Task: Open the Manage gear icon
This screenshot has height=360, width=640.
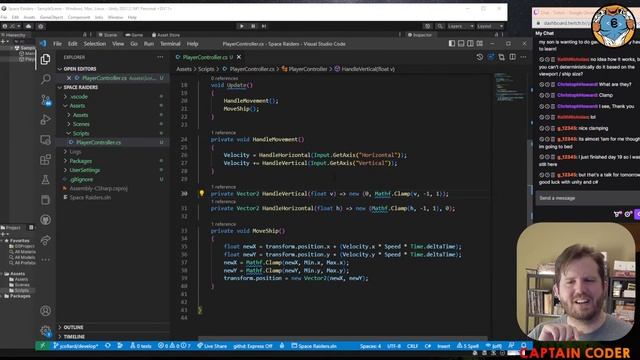Action: click(45, 331)
